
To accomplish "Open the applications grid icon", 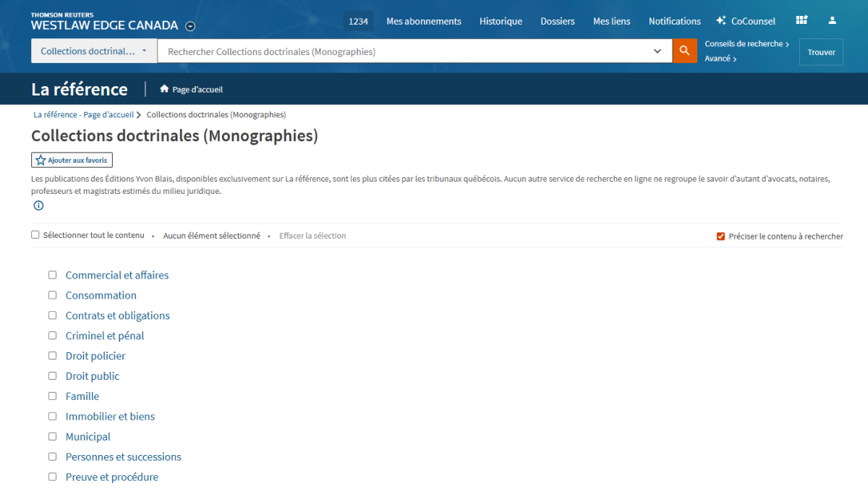I will point(801,21).
